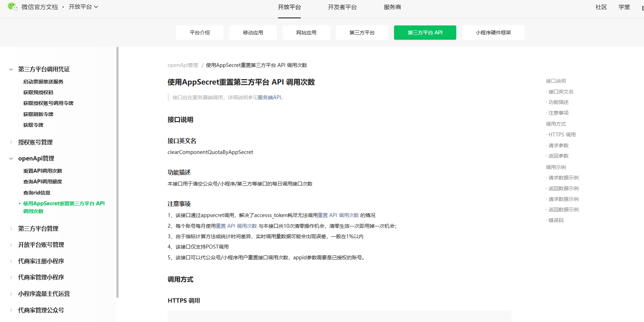
Task: Jump to 接口说明 in the outline
Action: click(x=556, y=81)
